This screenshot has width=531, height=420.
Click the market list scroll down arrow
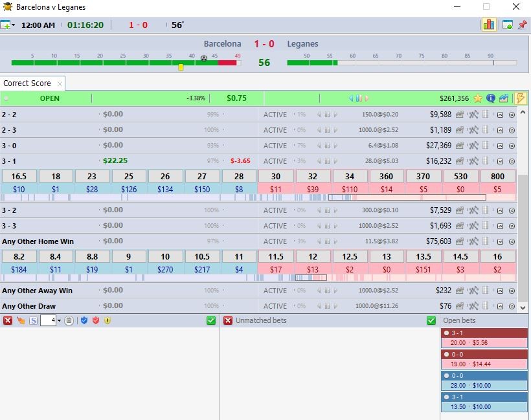[x=523, y=307]
